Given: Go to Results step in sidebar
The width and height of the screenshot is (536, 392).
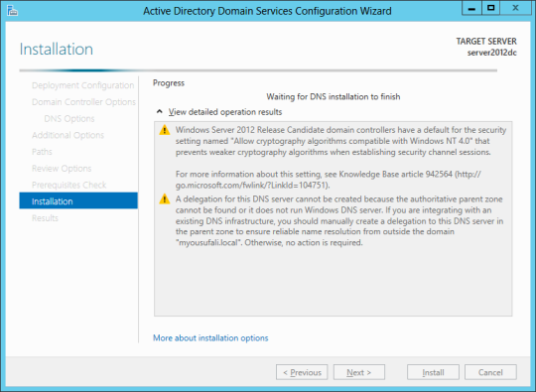Looking at the screenshot, I should 45,218.
